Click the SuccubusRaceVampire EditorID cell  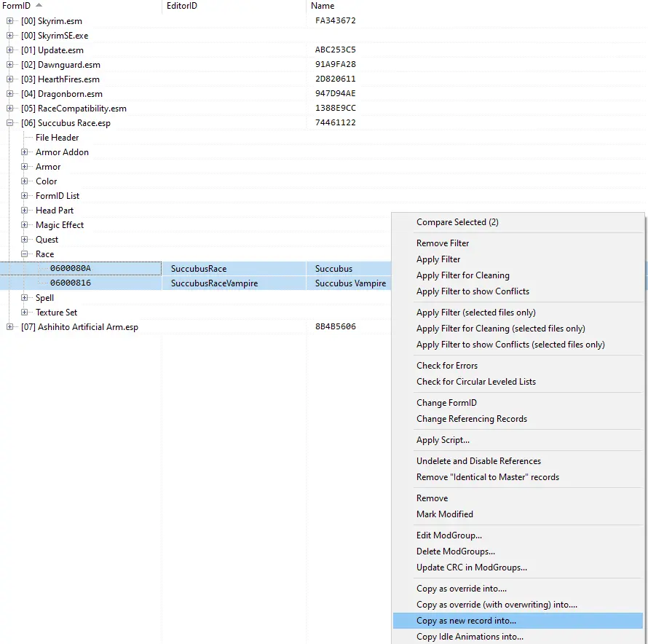pyautogui.click(x=234, y=283)
